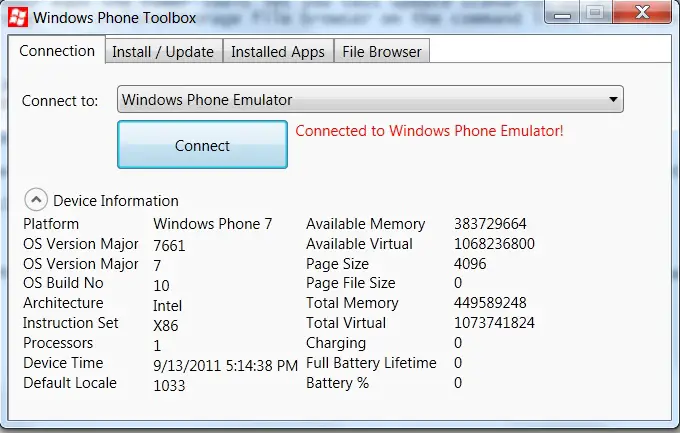Click the OS Build No value 10

pos(161,285)
